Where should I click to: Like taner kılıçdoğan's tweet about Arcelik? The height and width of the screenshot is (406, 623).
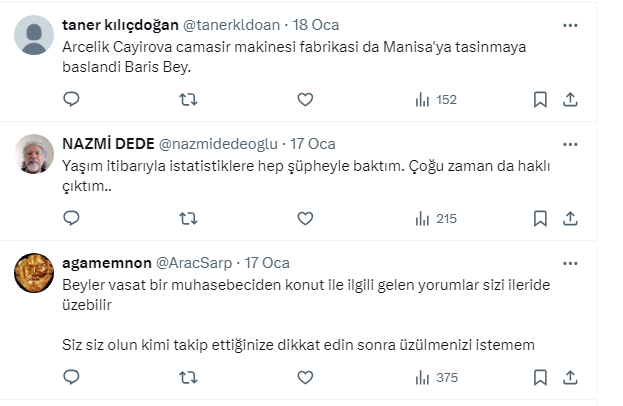click(x=305, y=99)
